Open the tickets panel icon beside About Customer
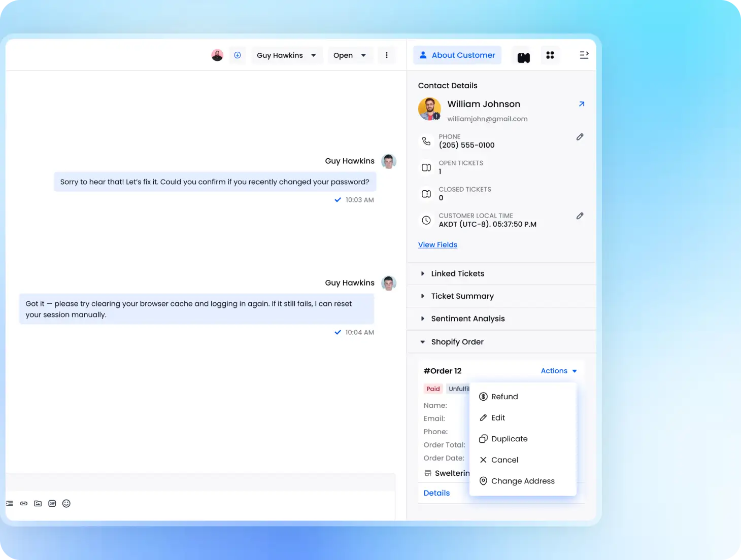741x560 pixels. point(524,57)
